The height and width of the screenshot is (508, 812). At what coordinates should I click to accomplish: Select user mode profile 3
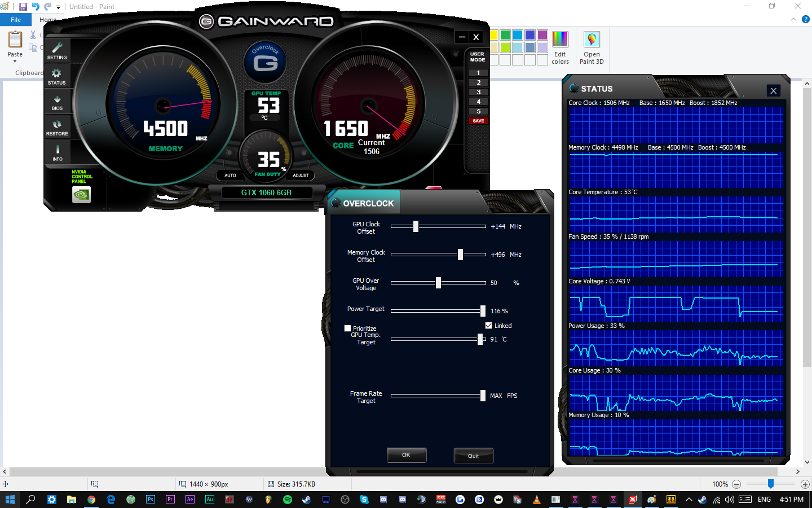pyautogui.click(x=478, y=92)
